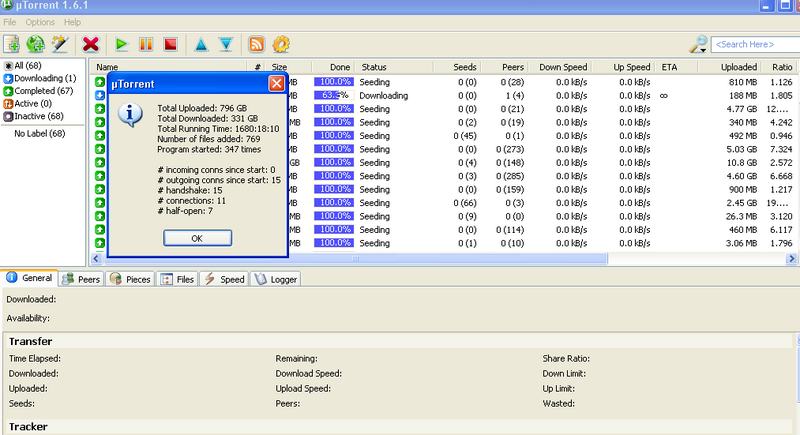Click the ∞ ETA value
The width and height of the screenshot is (800, 435).
point(664,95)
